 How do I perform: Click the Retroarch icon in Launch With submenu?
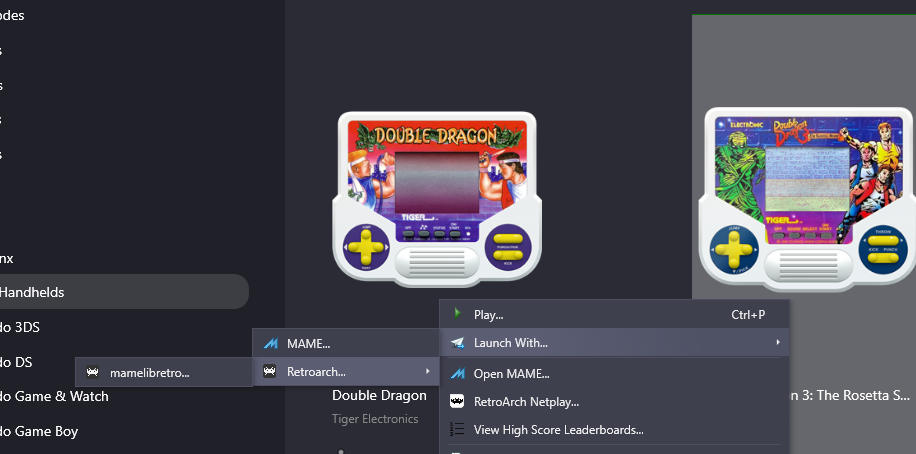pyautogui.click(x=269, y=371)
